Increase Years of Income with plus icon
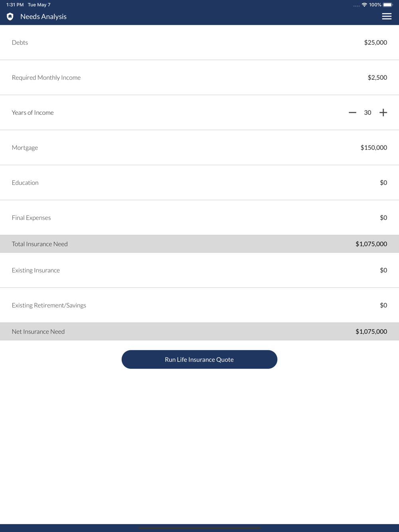The image size is (399, 532). pyautogui.click(x=383, y=112)
